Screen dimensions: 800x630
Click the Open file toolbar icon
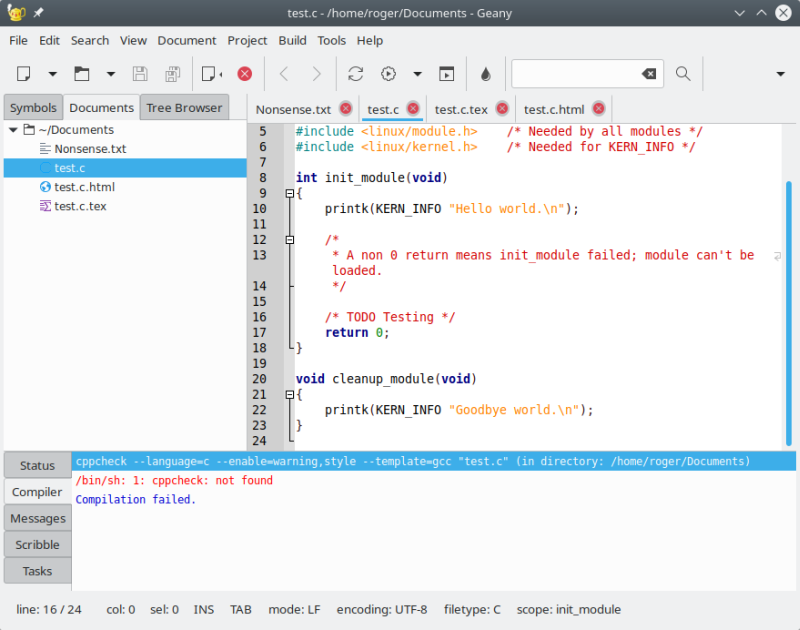tap(82, 74)
